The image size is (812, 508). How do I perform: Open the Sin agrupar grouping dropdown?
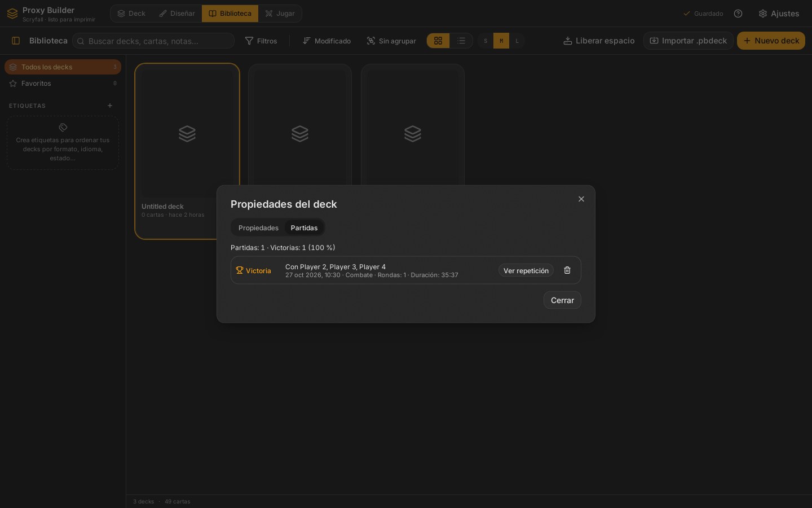[391, 41]
